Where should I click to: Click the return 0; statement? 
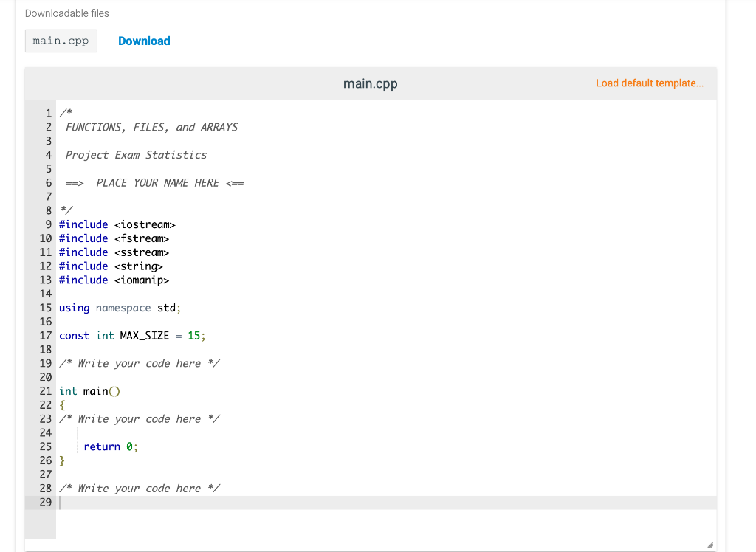pos(111,446)
